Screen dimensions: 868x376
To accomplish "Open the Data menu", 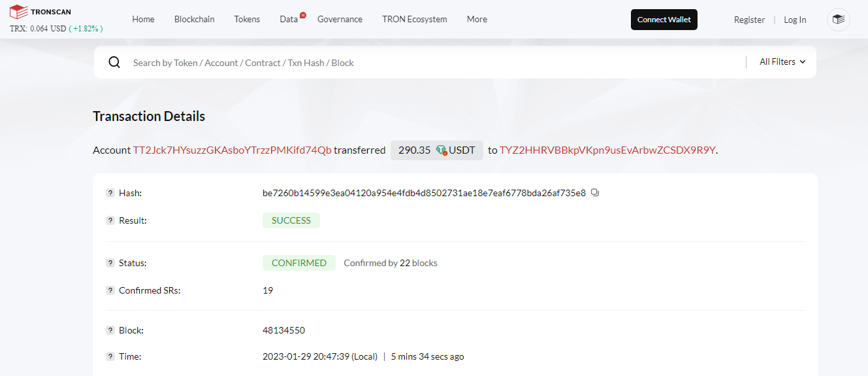I will [289, 20].
